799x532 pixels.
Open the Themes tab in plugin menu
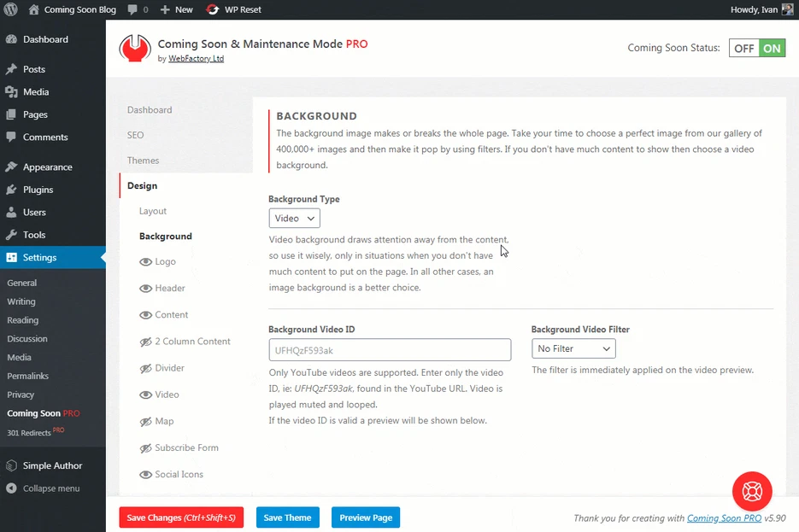pos(143,161)
